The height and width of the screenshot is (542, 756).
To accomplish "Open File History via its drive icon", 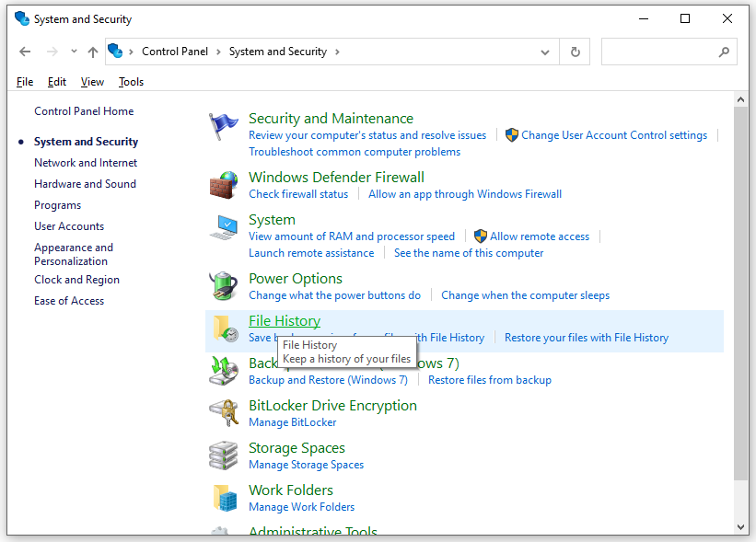I will pyautogui.click(x=224, y=329).
